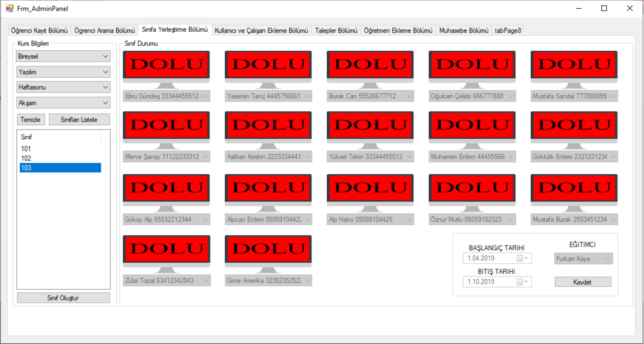Click the DOLU monitor above Gökay Alp
The height and width of the screenshot is (344, 644).
pos(166,188)
